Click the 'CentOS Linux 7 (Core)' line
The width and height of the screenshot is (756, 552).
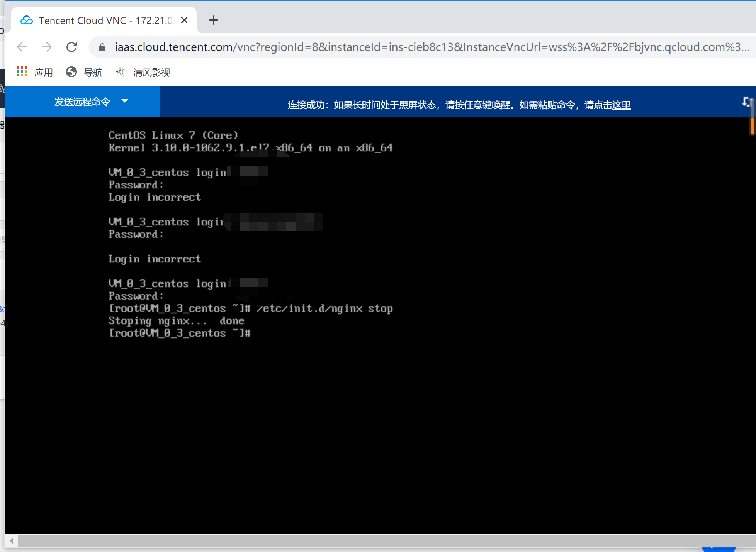tap(173, 135)
